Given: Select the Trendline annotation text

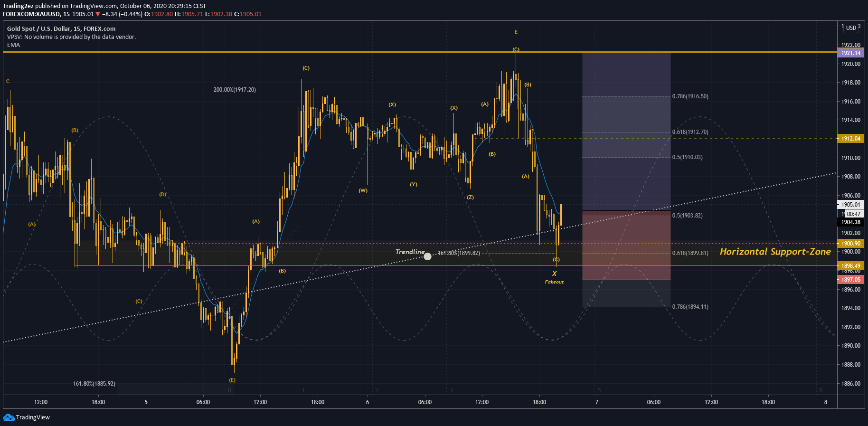Looking at the screenshot, I should (x=410, y=252).
